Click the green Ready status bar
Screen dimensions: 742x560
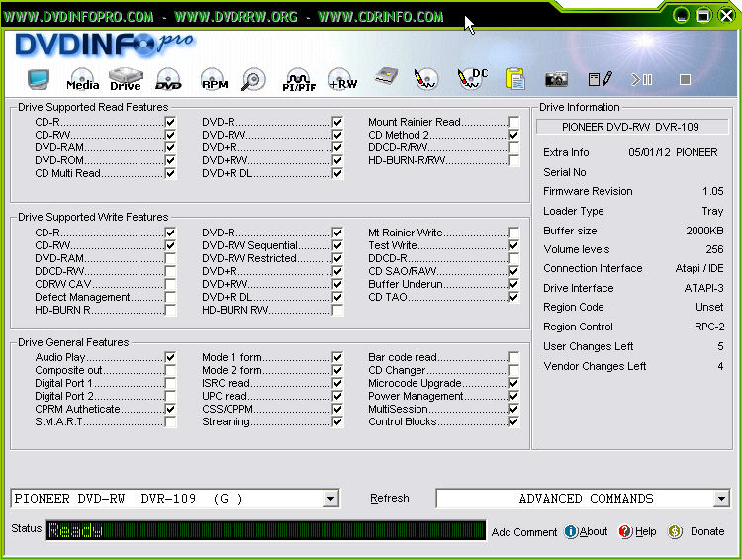click(265, 530)
